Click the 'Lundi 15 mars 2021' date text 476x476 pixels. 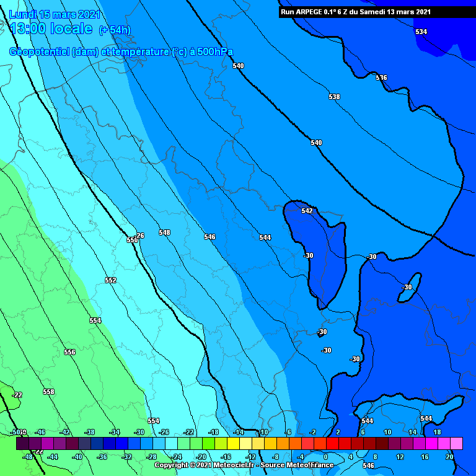[x=55, y=14]
